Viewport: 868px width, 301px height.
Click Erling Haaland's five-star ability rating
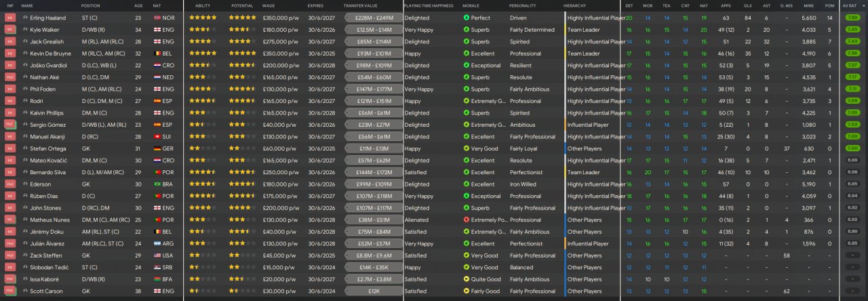click(x=203, y=18)
